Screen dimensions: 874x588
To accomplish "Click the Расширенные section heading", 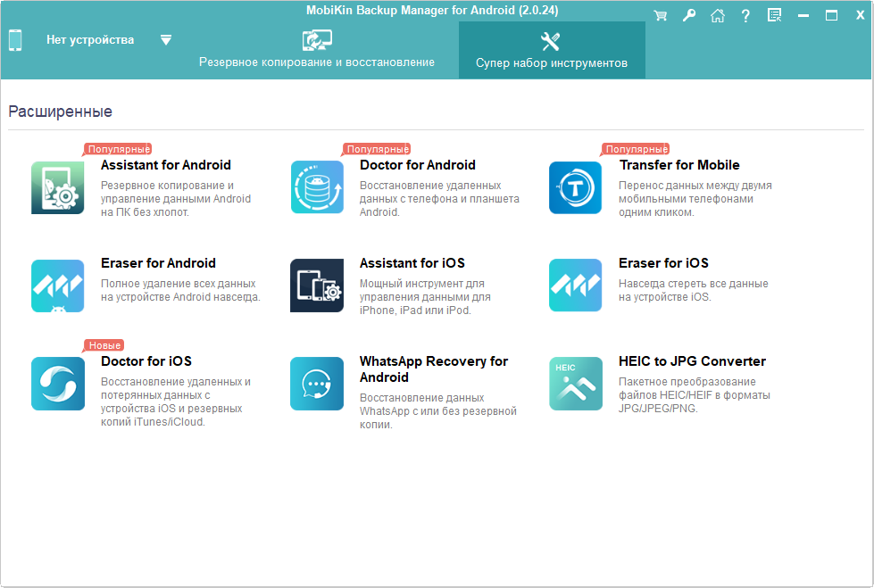I will pos(60,112).
